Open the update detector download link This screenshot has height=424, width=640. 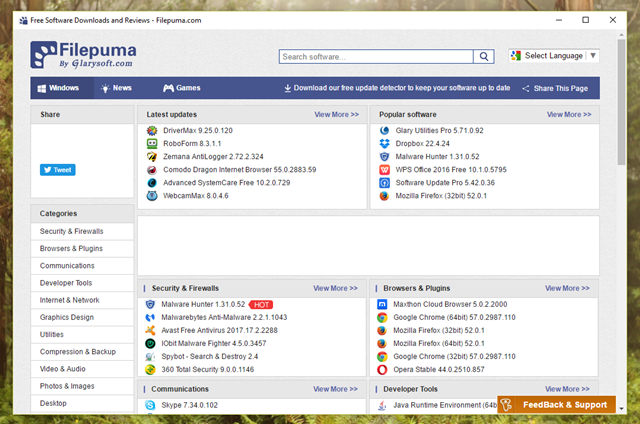point(397,88)
